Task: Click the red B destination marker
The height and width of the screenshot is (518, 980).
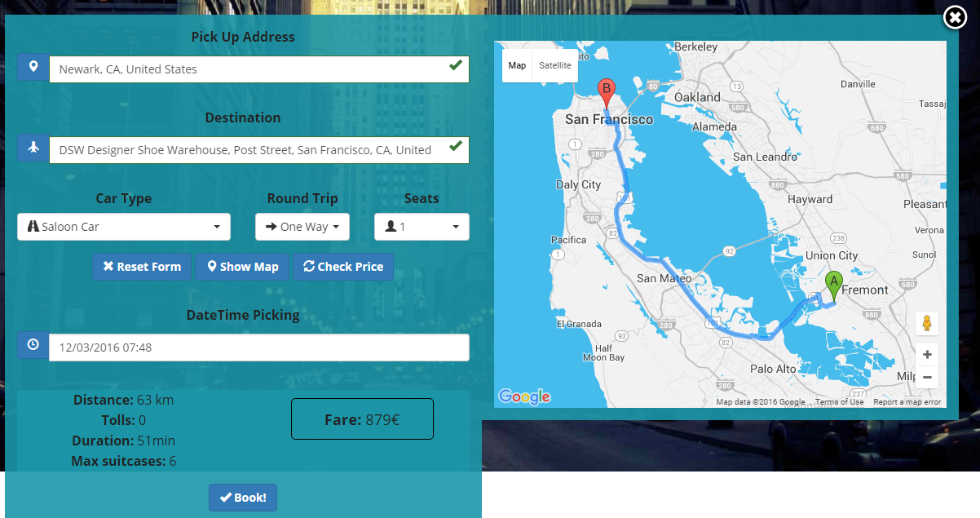Action: [606, 93]
